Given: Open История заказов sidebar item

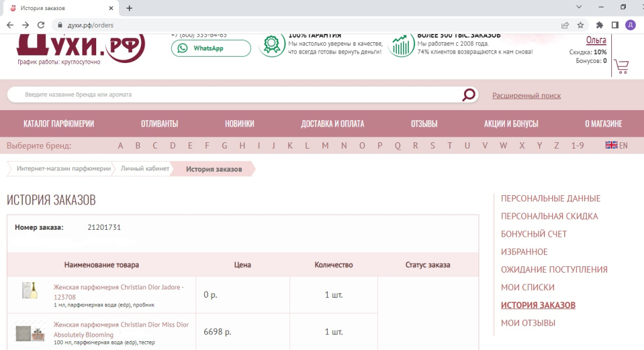Looking at the screenshot, I should (x=538, y=305).
